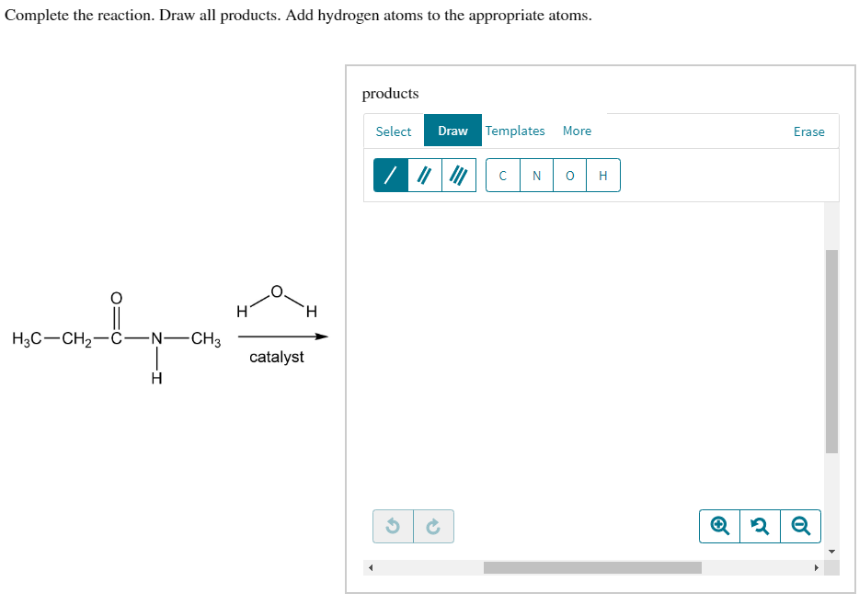This screenshot has height=616, width=859.
Task: Toggle the oxygen atom O button
Action: 570,175
